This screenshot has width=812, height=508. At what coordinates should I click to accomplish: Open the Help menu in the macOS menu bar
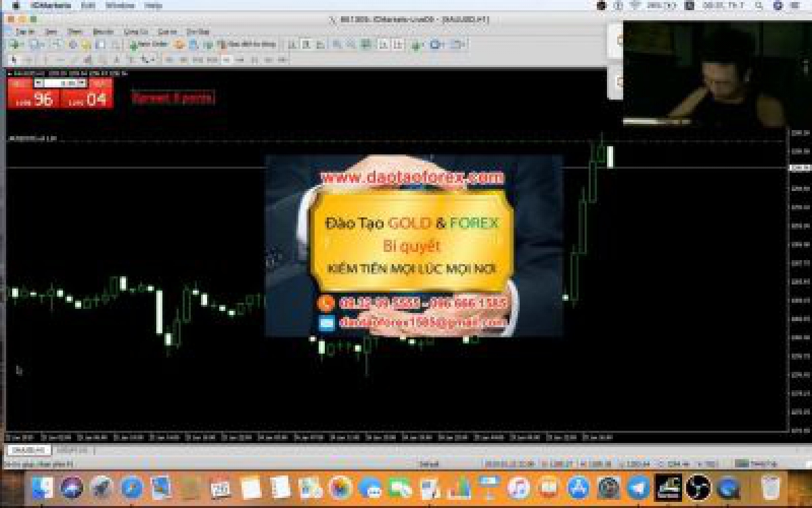point(153,5)
